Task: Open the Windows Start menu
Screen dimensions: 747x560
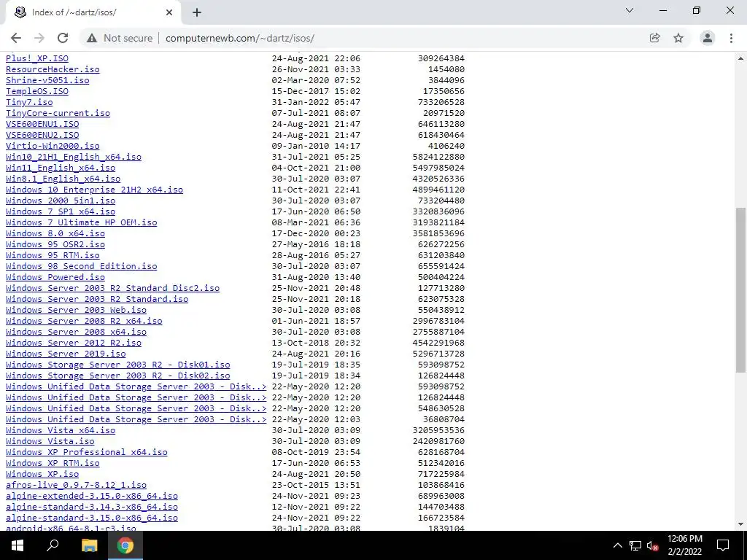Action: pyautogui.click(x=18, y=545)
